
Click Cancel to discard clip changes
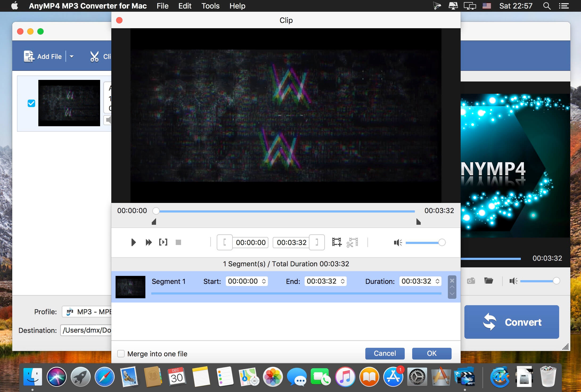point(384,353)
